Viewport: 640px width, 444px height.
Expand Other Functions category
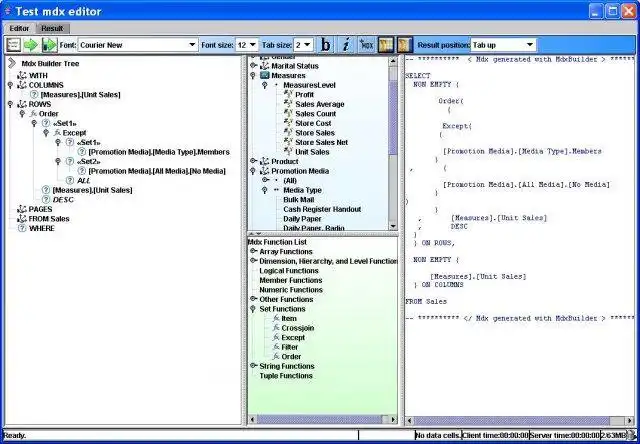pyautogui.click(x=253, y=299)
